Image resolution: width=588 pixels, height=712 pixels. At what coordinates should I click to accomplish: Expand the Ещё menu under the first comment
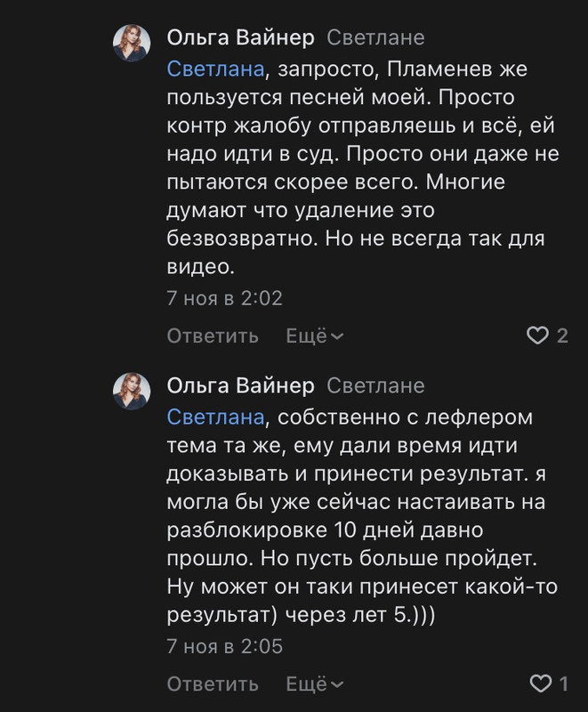[x=315, y=336]
